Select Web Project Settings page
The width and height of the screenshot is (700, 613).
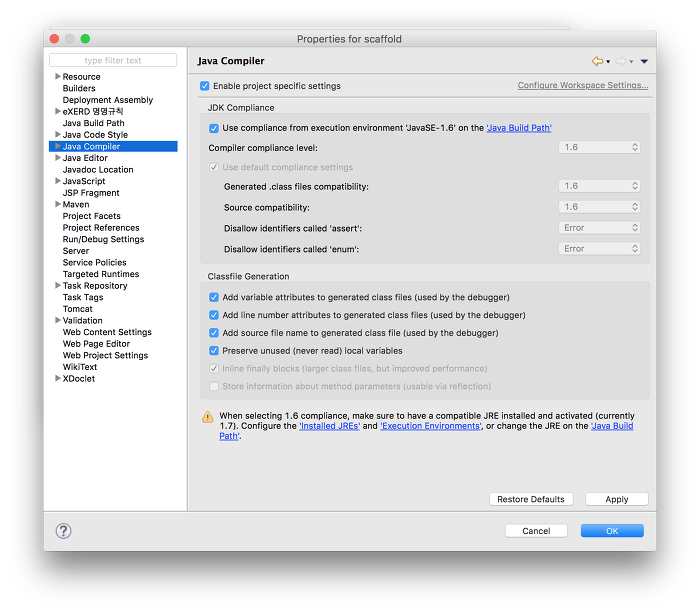[105, 355]
